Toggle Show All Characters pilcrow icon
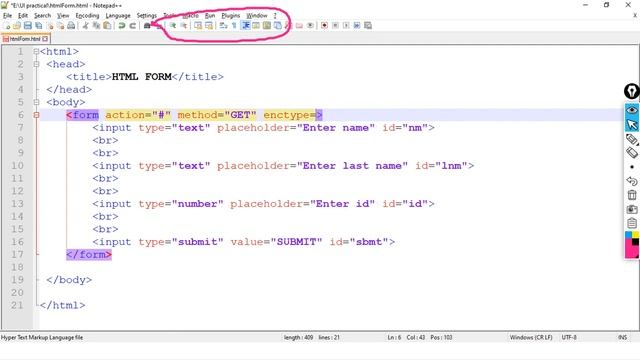The image size is (640, 360). point(234,25)
